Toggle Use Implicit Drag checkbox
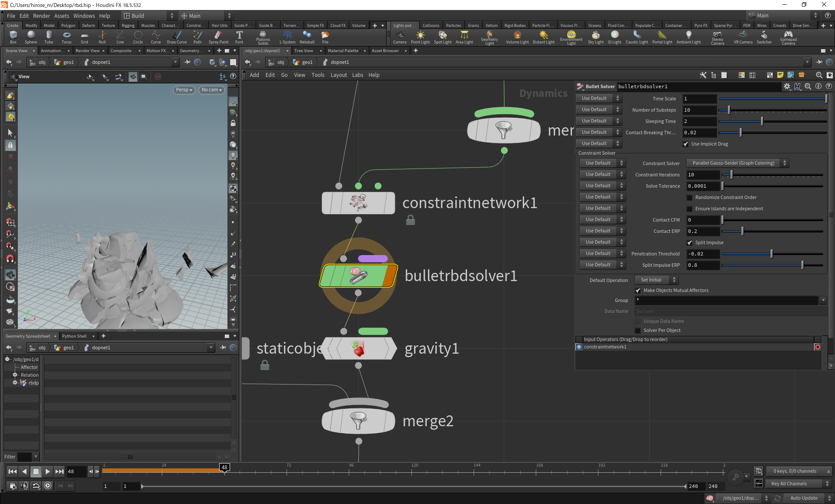The width and height of the screenshot is (835, 504). click(x=686, y=144)
